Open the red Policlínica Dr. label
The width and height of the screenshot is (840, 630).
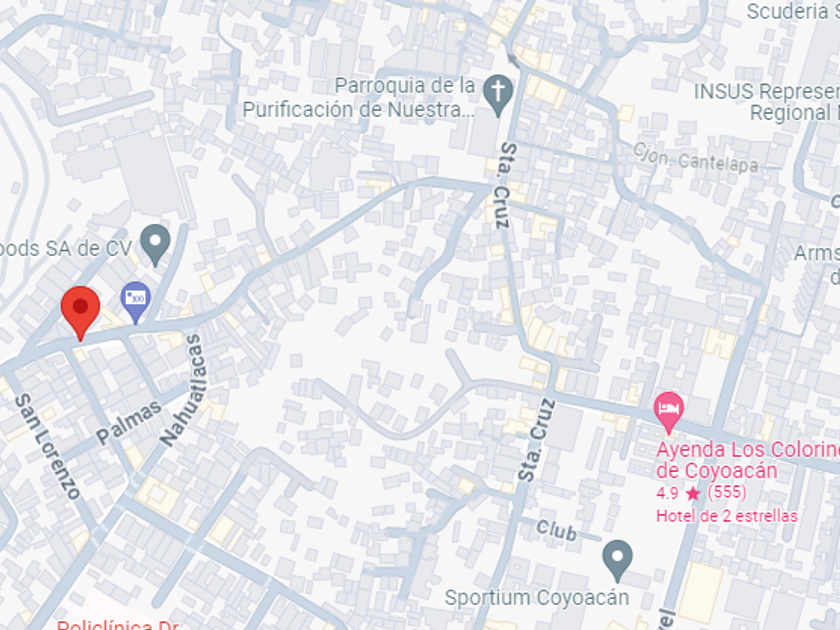118,625
